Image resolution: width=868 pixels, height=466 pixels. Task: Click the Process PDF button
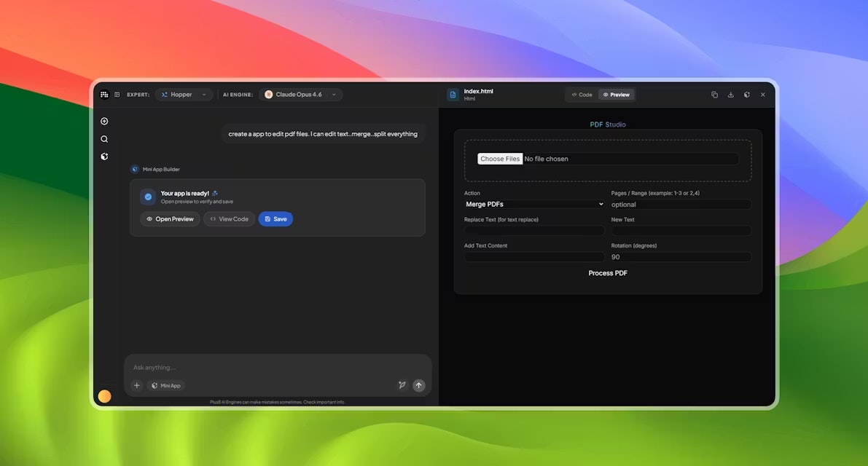[608, 273]
